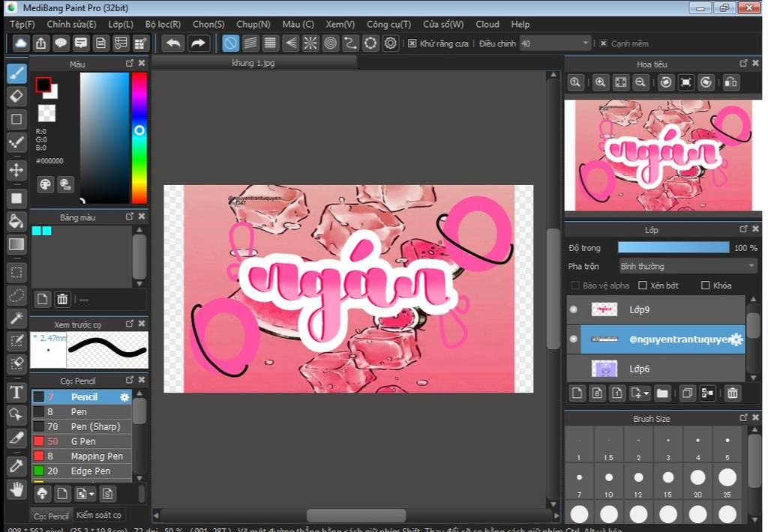Image resolution: width=768 pixels, height=532 pixels.
Task: Open the Pha trộn blending mode dropdown
Action: [688, 266]
